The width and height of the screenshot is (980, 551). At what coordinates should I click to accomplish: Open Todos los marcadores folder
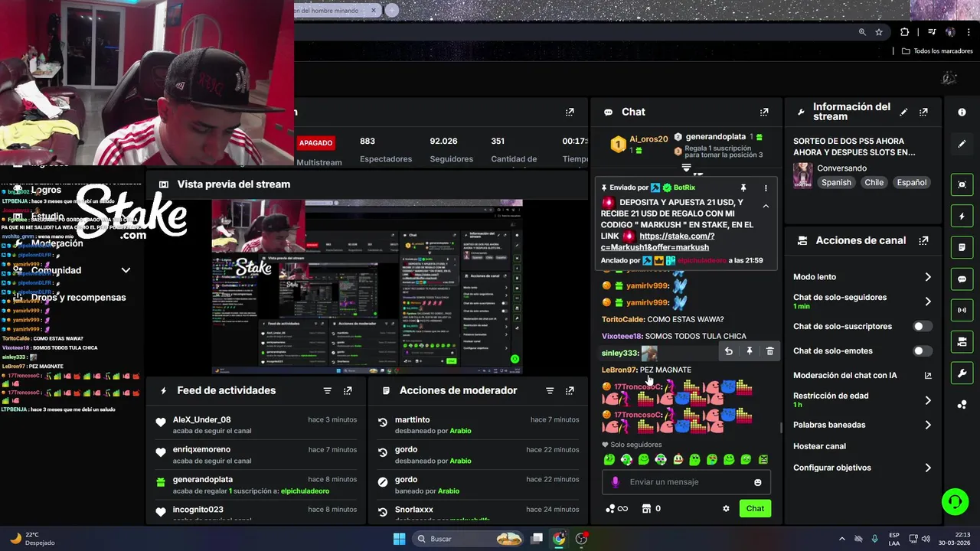(x=937, y=51)
